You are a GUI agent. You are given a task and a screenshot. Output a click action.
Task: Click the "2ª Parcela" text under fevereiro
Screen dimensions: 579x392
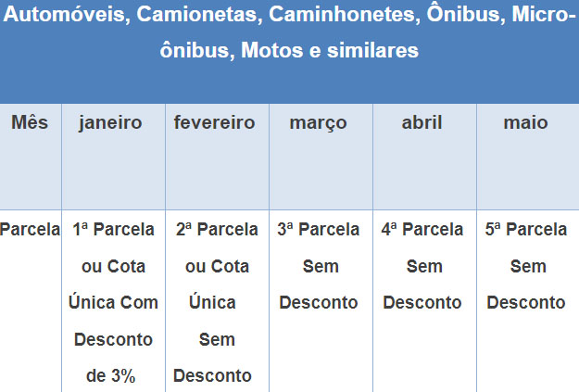pyautogui.click(x=217, y=230)
